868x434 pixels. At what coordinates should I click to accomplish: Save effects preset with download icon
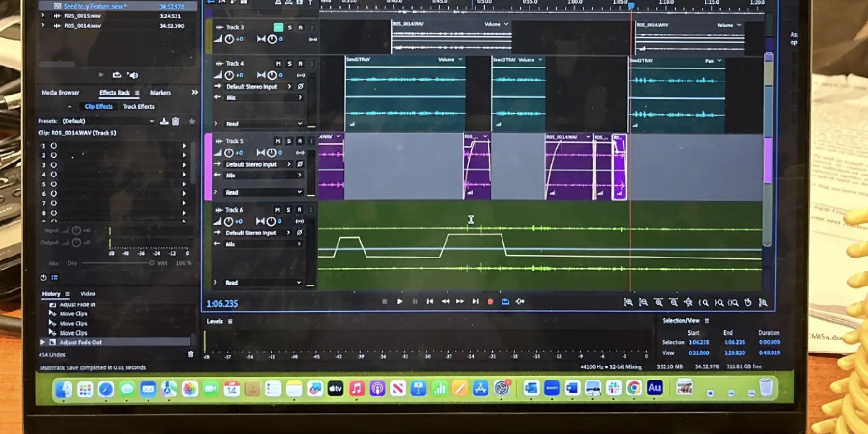click(164, 122)
